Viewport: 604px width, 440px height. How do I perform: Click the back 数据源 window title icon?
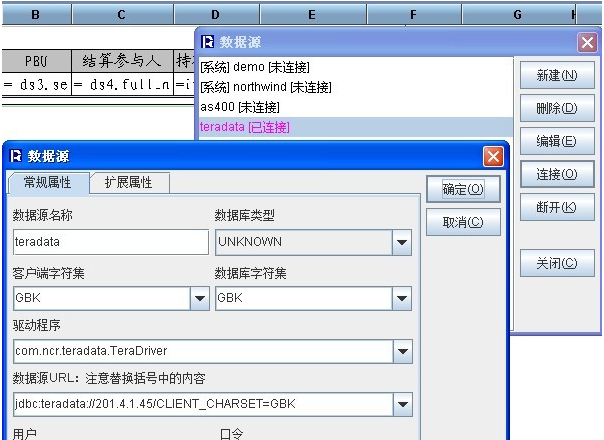207,42
